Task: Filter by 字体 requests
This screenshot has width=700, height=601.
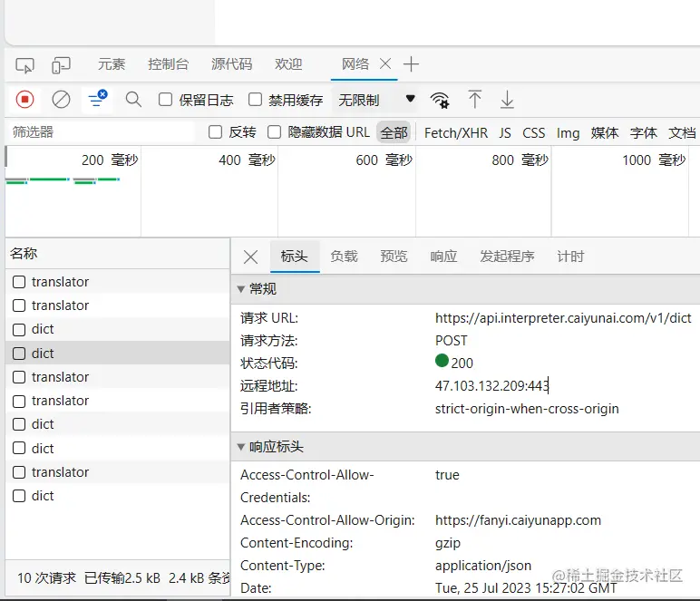Action: pyautogui.click(x=643, y=133)
